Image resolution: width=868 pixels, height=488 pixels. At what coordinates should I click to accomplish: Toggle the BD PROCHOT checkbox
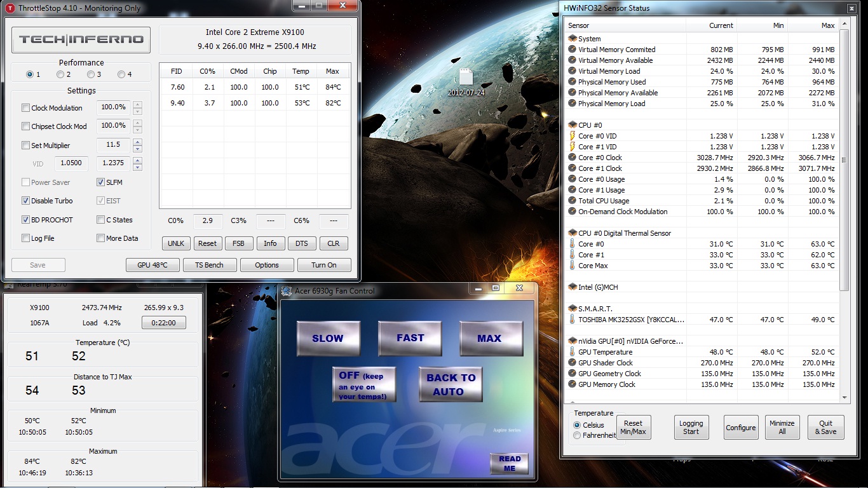(26, 220)
